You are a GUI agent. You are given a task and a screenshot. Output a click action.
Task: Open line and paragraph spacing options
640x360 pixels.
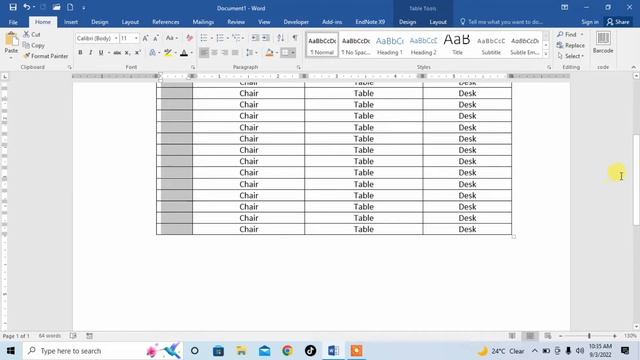(x=251, y=53)
